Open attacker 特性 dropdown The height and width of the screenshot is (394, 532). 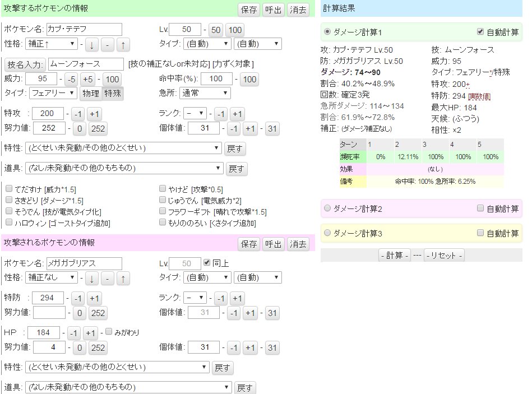point(123,148)
